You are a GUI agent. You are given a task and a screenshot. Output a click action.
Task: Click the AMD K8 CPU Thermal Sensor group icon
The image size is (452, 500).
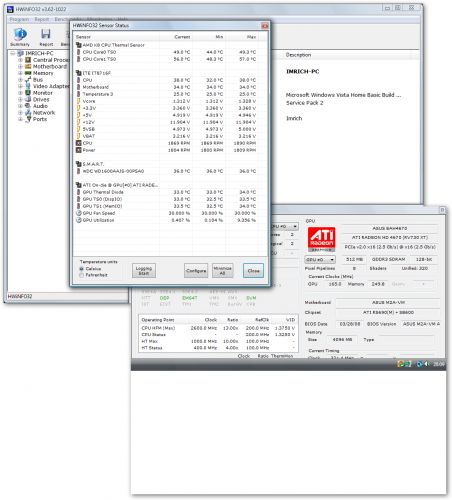(x=79, y=45)
